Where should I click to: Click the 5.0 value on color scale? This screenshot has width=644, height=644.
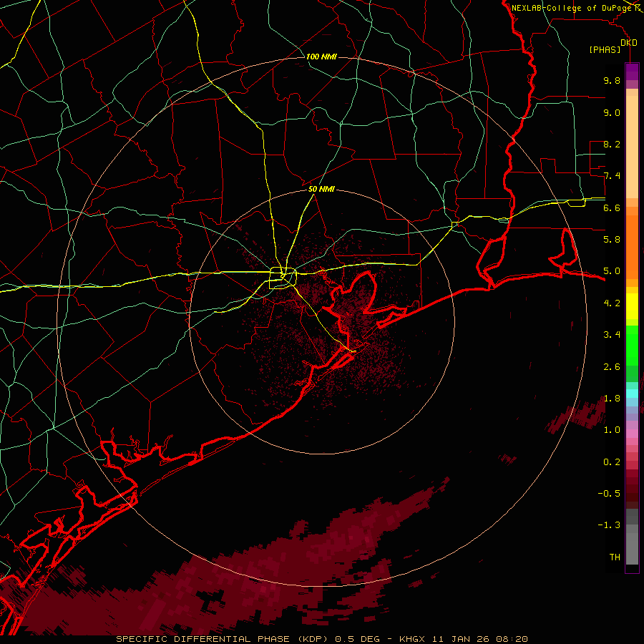pos(612,271)
